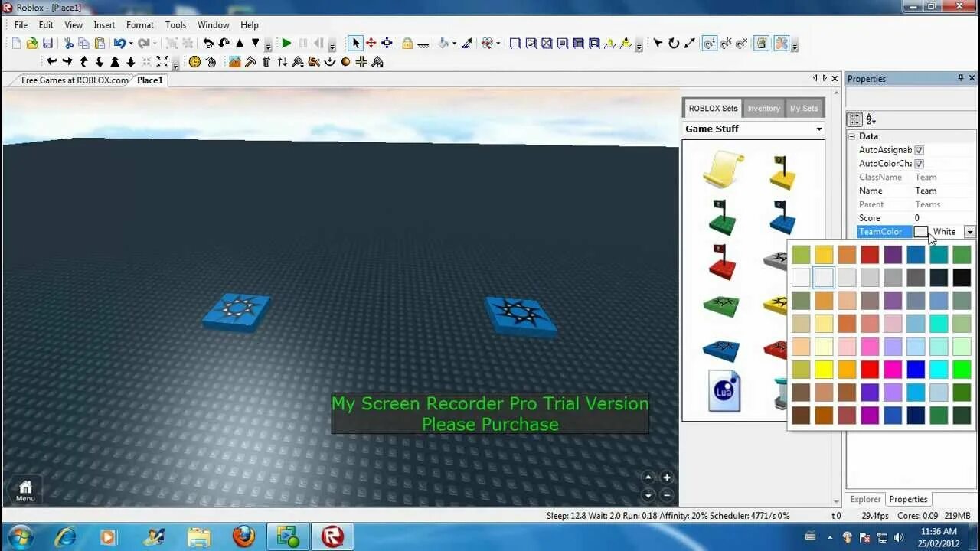Open the Windows Start menu

pos(19,536)
